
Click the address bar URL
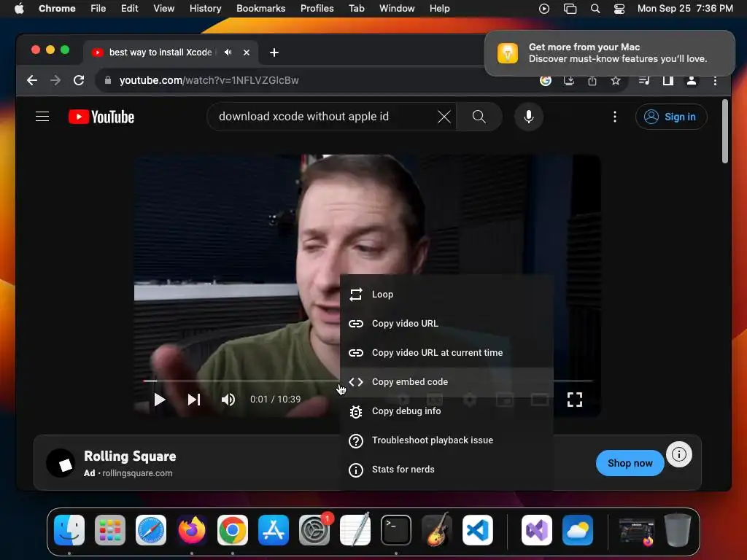209,80
